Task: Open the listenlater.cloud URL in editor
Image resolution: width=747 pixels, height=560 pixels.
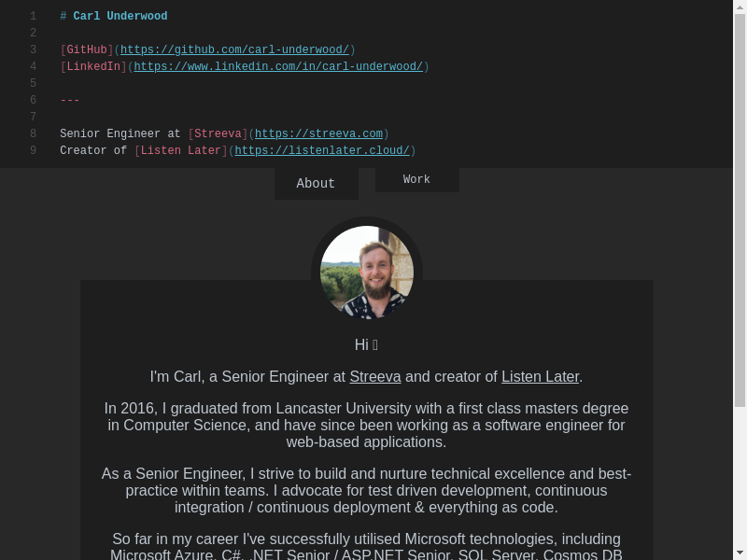Action: click(x=322, y=151)
